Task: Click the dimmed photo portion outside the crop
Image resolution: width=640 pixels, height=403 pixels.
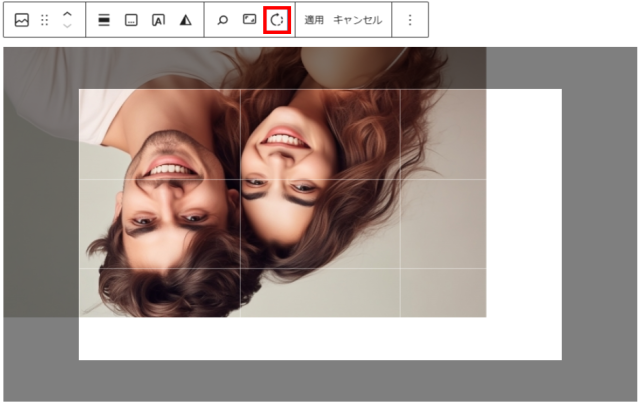Action: coord(40,200)
